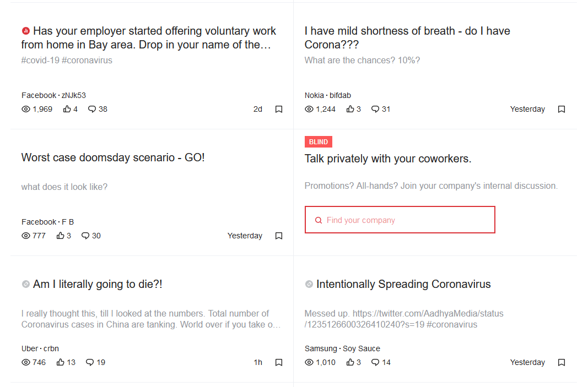
Task: Bookmark the voluntary work from home post
Action: pos(279,109)
